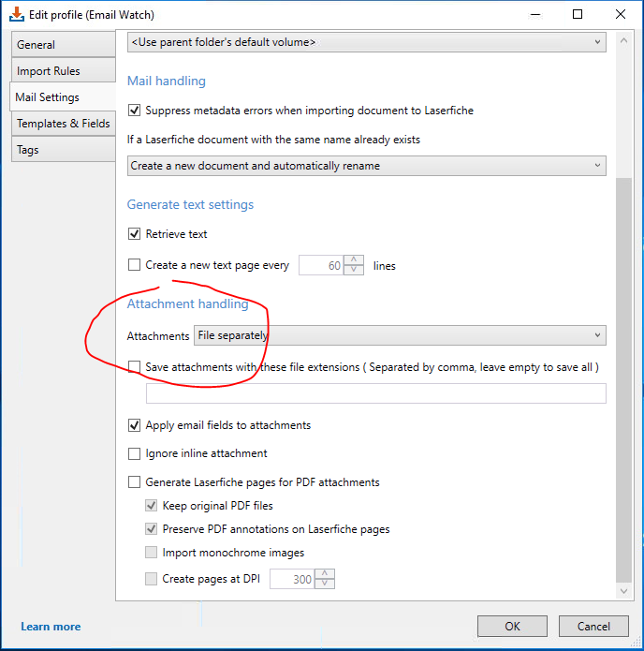644x651 pixels.
Task: Decrease the text page lines spinner value
Action: [x=354, y=270]
